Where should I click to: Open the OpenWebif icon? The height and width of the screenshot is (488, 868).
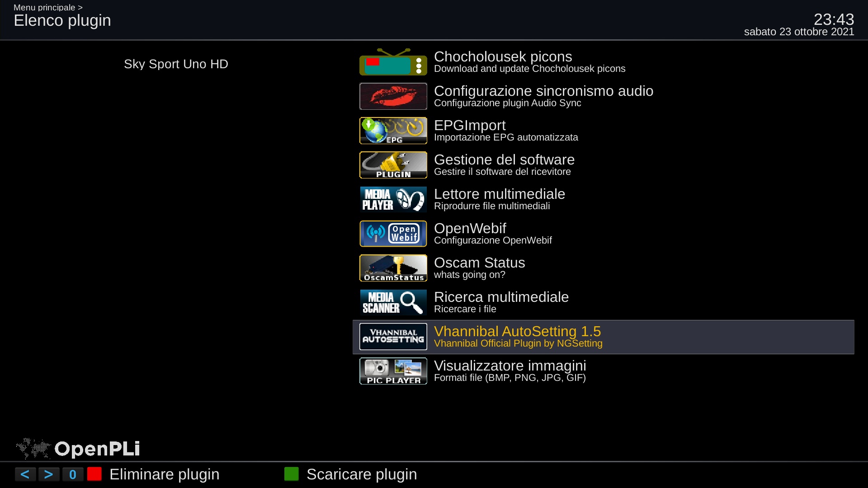click(x=393, y=234)
